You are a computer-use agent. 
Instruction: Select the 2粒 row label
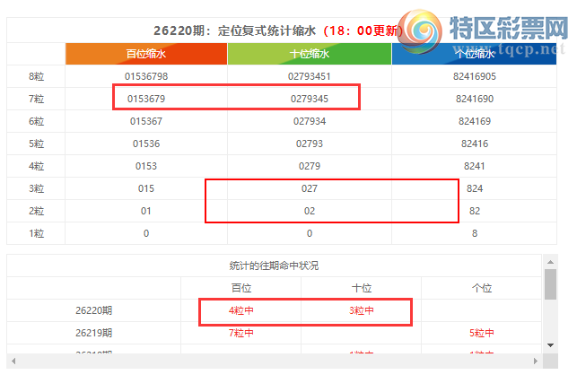pyautogui.click(x=37, y=211)
